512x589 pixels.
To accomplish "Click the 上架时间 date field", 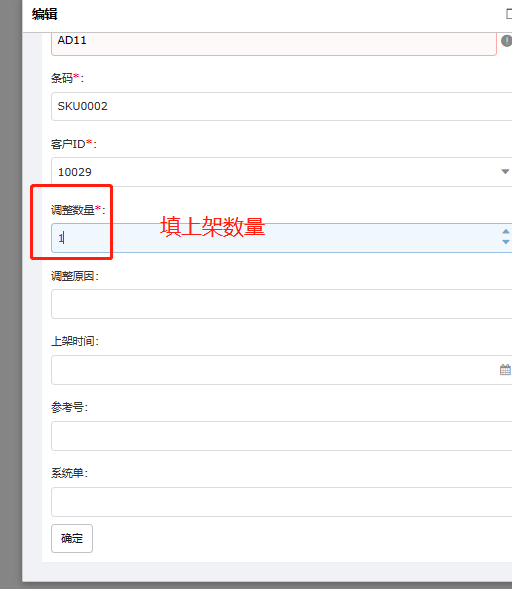I will (281, 370).
